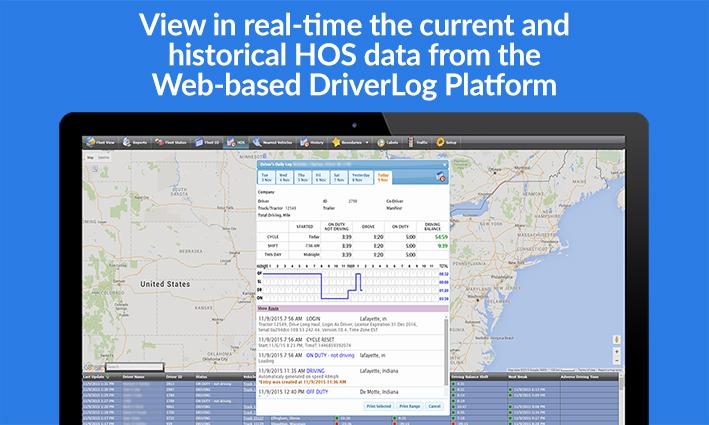Click the CYCLE row in the summary table
The height and width of the screenshot is (425, 709).
[x=353, y=236]
